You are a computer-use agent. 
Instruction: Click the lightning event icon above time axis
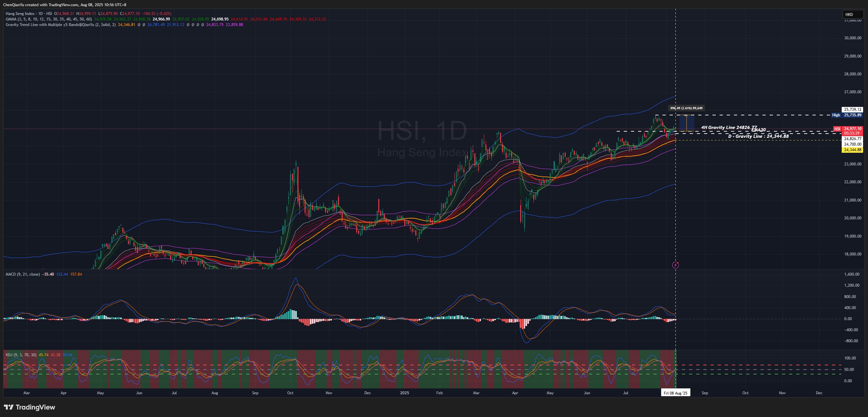pyautogui.click(x=675, y=265)
